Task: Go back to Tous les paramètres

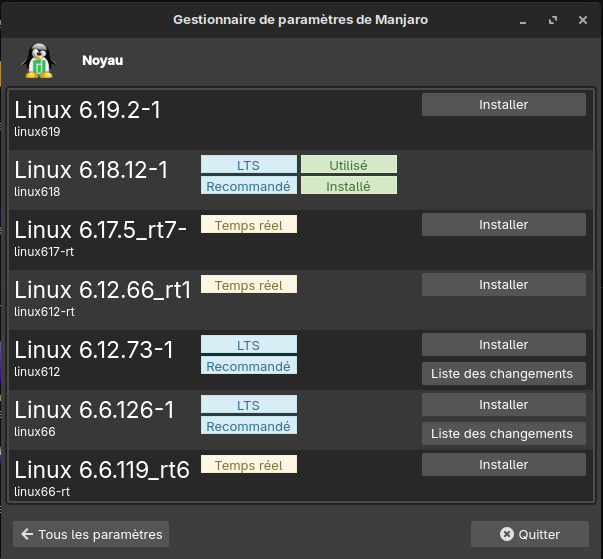Action: 91,534
